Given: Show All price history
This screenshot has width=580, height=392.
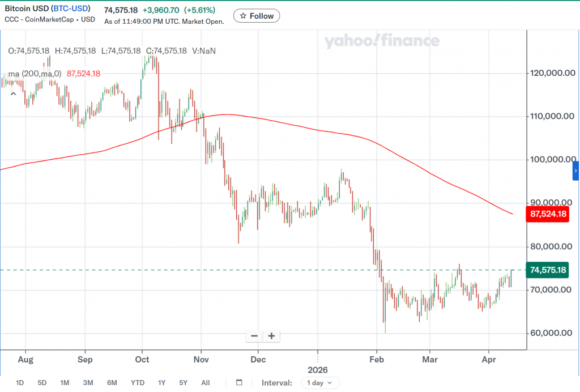Looking at the screenshot, I should [x=205, y=383].
